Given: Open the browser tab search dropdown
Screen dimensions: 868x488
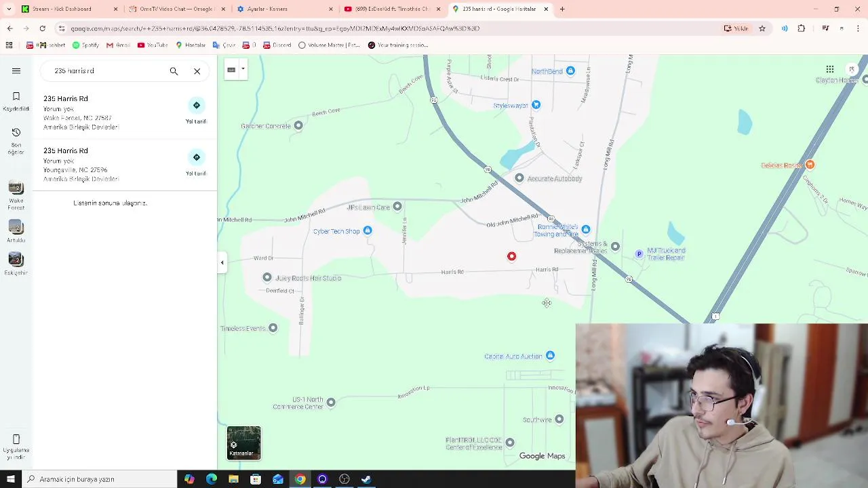Looking at the screenshot, I should click(8, 9).
